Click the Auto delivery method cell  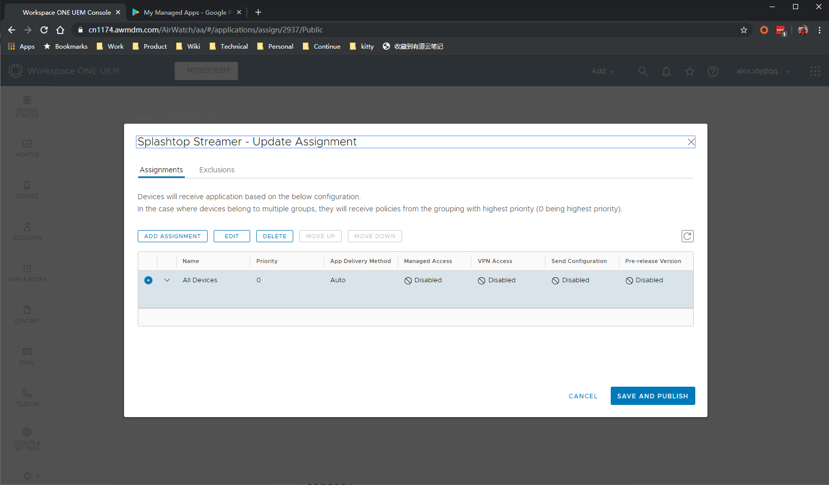(x=338, y=280)
